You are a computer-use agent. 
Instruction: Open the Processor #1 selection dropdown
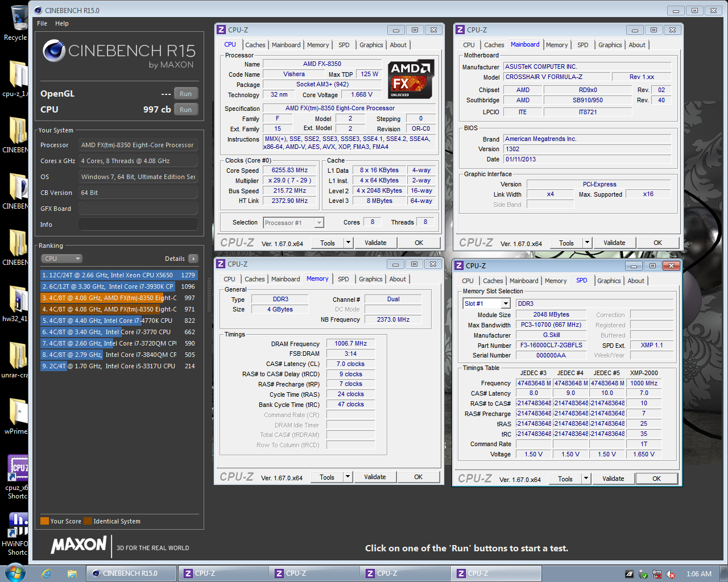(294, 223)
